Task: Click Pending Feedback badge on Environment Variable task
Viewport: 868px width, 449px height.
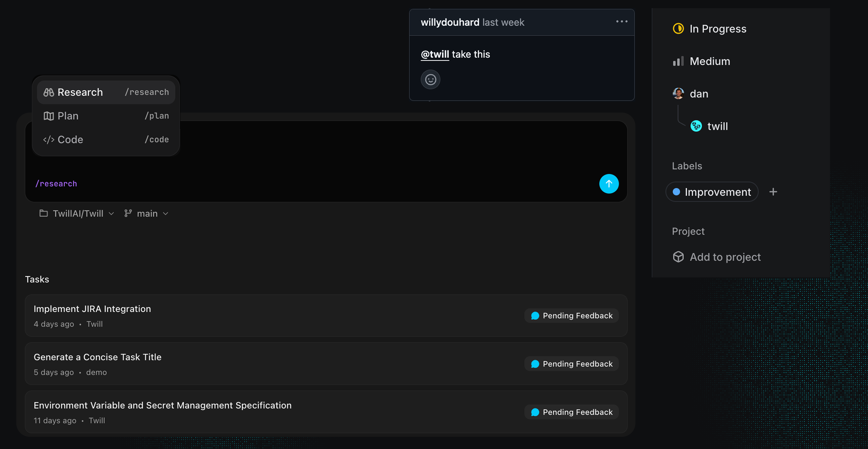Action: (571, 412)
